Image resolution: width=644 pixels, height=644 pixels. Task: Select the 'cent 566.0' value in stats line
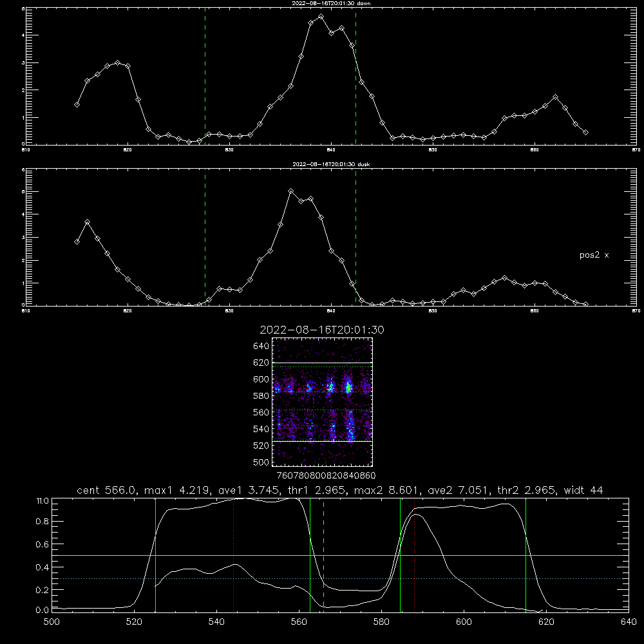coord(106,490)
